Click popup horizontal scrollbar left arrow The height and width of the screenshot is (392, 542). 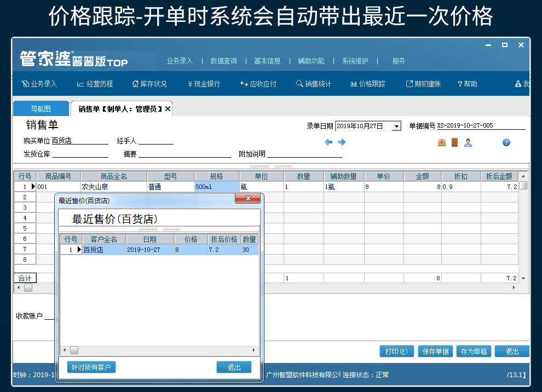pyautogui.click(x=64, y=350)
